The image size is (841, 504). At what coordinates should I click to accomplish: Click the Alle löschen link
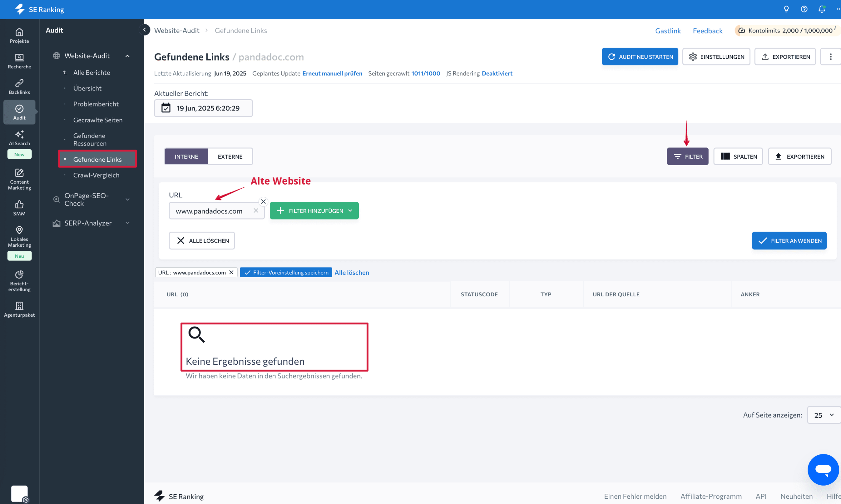[x=352, y=272]
